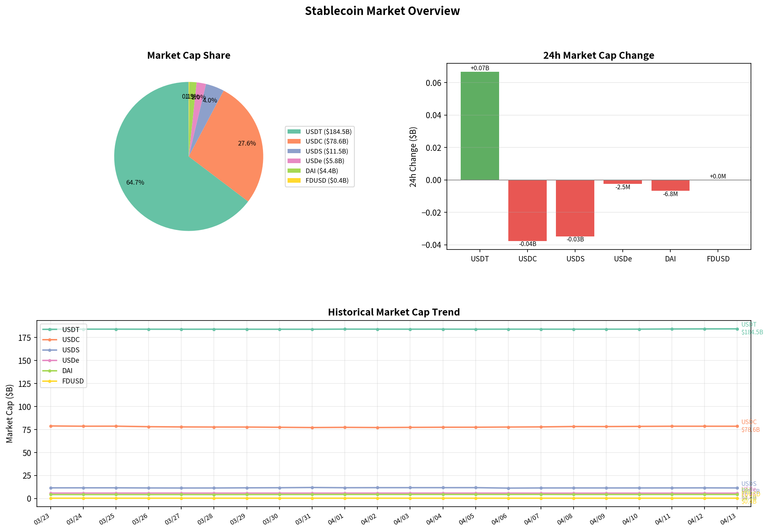Click the USDe x-axis label in bar chart
This screenshot has width=769, height=532.
click(x=623, y=259)
